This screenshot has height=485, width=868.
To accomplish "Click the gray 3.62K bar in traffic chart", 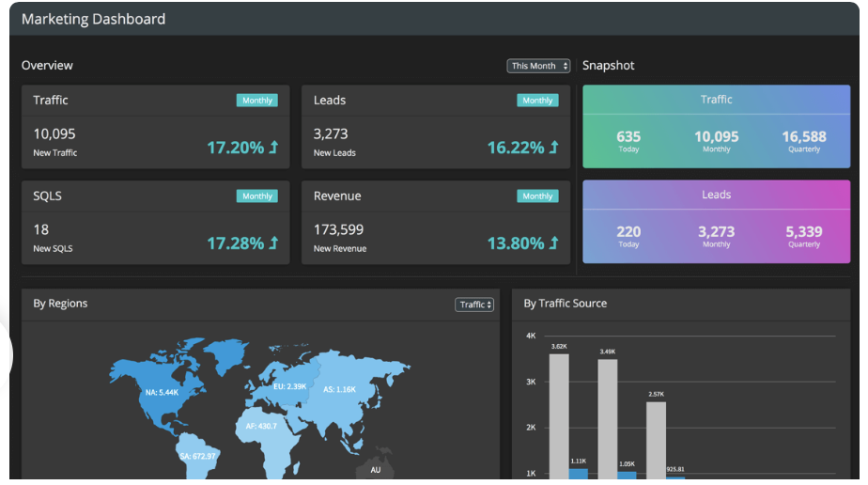I will (x=559, y=414).
